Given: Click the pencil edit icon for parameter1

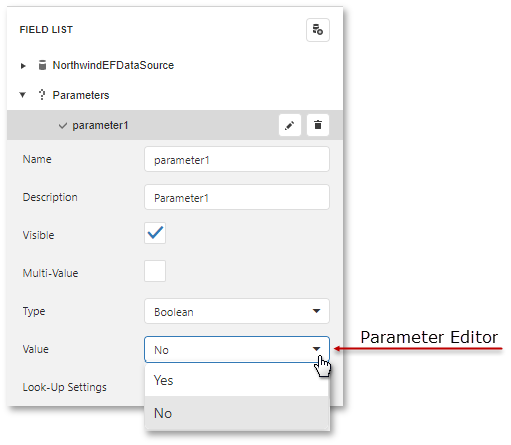Looking at the screenshot, I should (290, 125).
